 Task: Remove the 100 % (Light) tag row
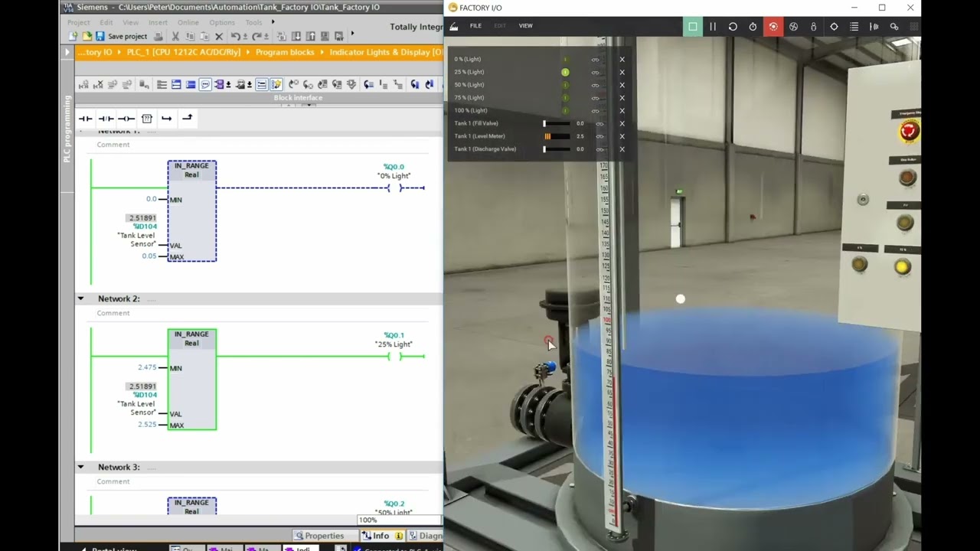[x=622, y=110]
